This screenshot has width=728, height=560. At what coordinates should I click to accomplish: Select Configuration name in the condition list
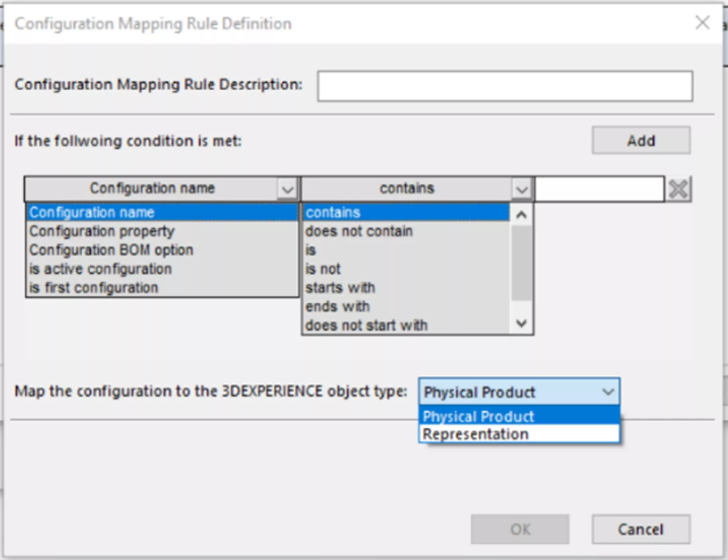[x=162, y=212]
